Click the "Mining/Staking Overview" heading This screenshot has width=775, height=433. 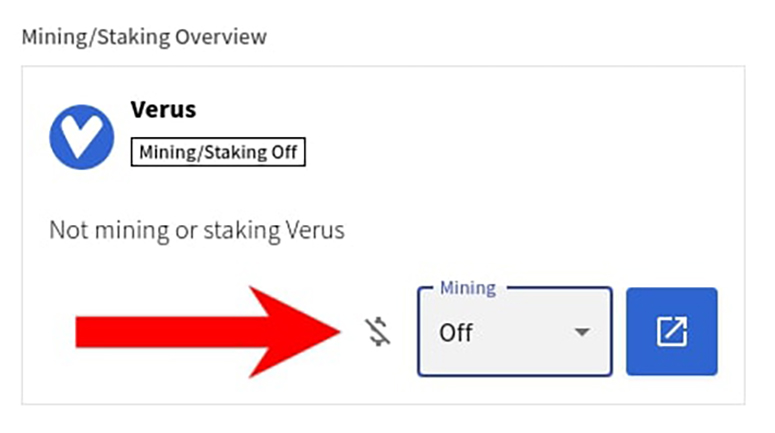point(144,37)
